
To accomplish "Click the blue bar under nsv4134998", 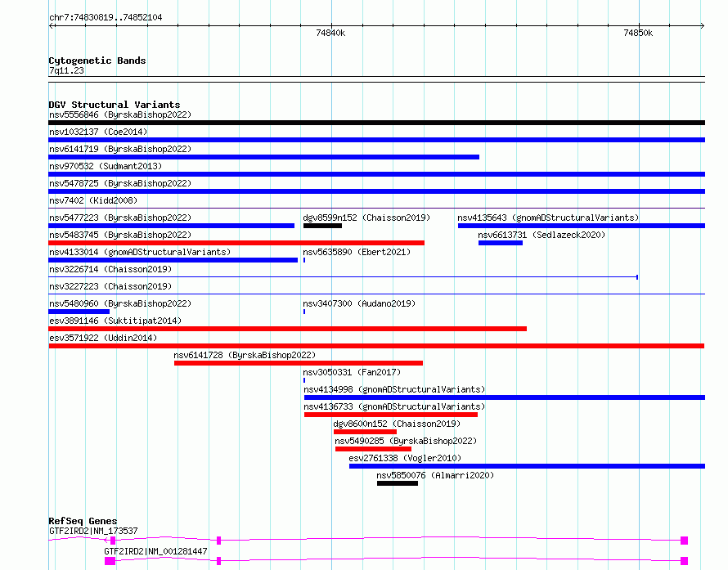I will coord(504,397).
